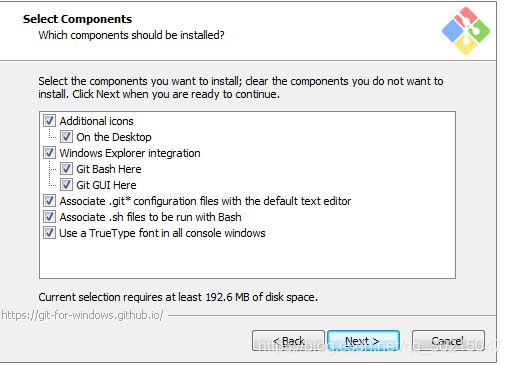Uncheck Associate .git* configuration files option
Viewport: 512px width, 365px height.
click(49, 201)
